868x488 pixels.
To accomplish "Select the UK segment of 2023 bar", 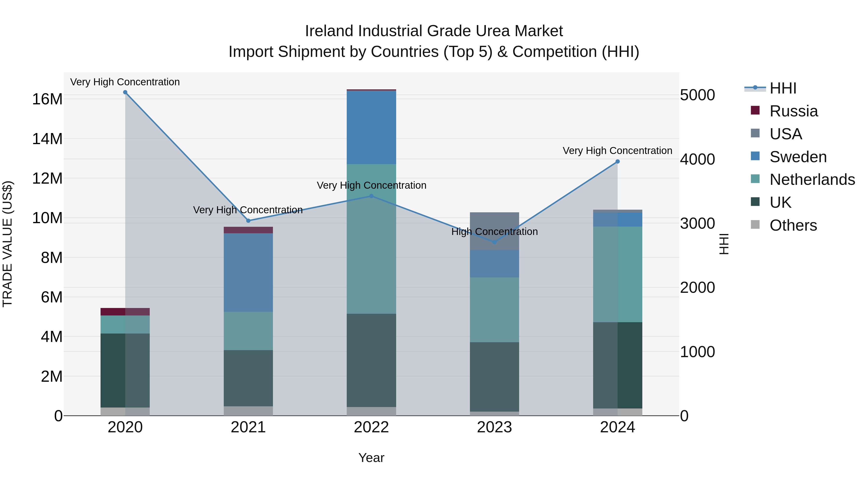I will tap(495, 377).
